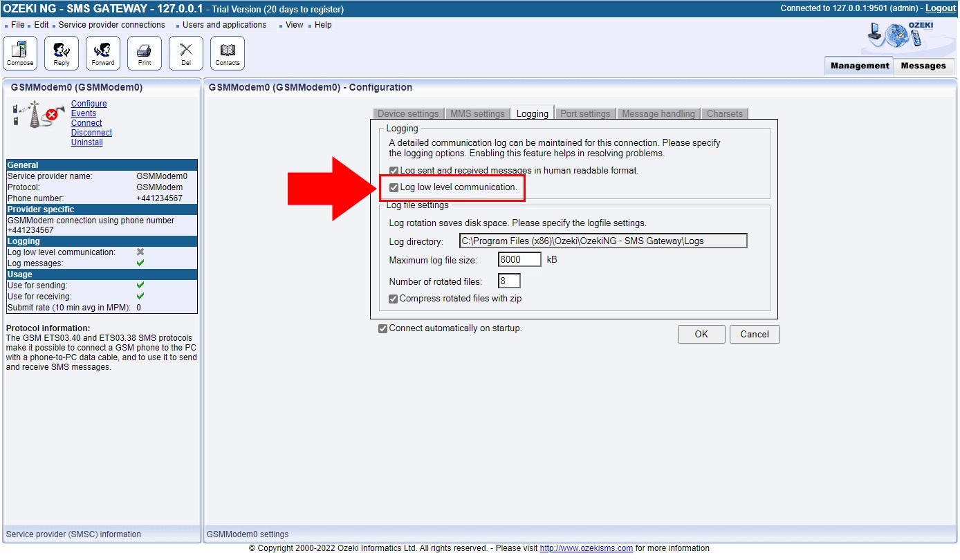Select the Logging tab
This screenshot has width=960, height=560.
click(533, 113)
